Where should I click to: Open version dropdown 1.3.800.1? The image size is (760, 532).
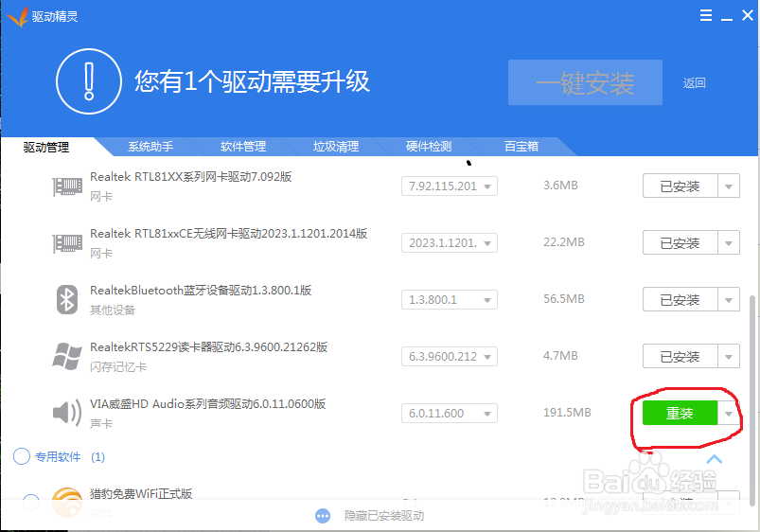450,300
